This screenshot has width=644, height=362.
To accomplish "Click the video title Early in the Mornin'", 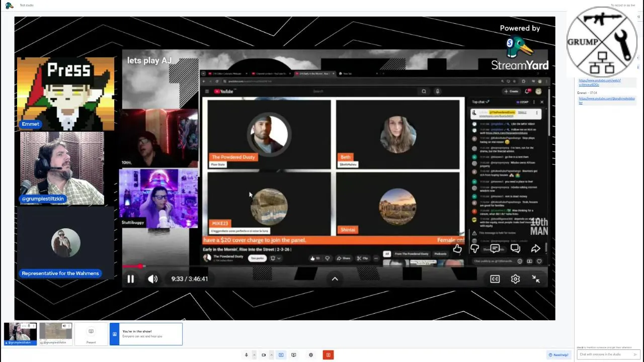I will (x=247, y=249).
